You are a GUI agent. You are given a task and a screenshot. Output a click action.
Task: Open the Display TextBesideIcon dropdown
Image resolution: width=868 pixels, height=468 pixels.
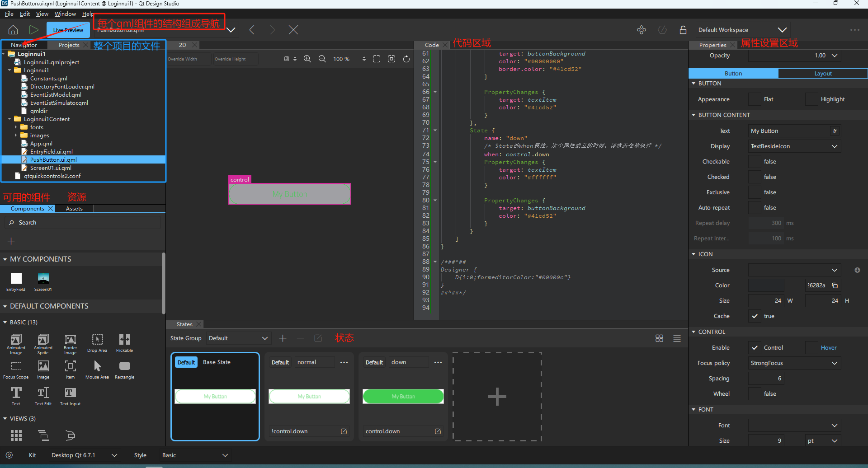794,146
